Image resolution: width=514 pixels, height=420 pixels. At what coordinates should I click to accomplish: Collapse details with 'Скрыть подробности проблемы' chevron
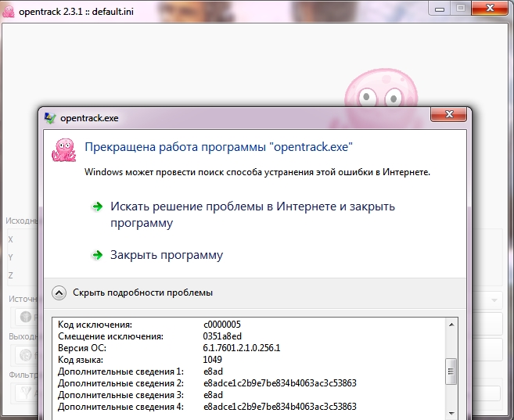click(59, 293)
